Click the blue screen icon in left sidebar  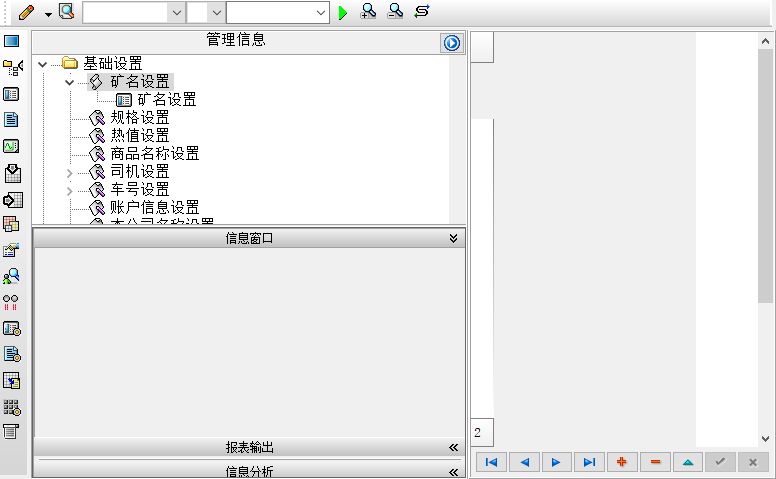click(x=11, y=41)
